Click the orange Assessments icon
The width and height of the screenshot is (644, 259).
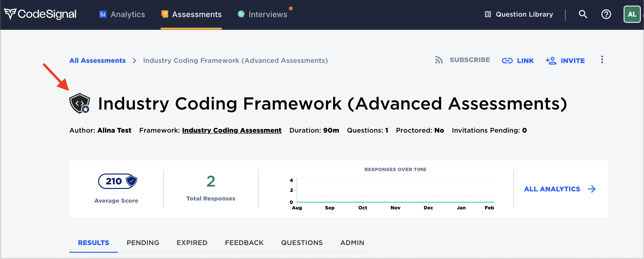(164, 14)
